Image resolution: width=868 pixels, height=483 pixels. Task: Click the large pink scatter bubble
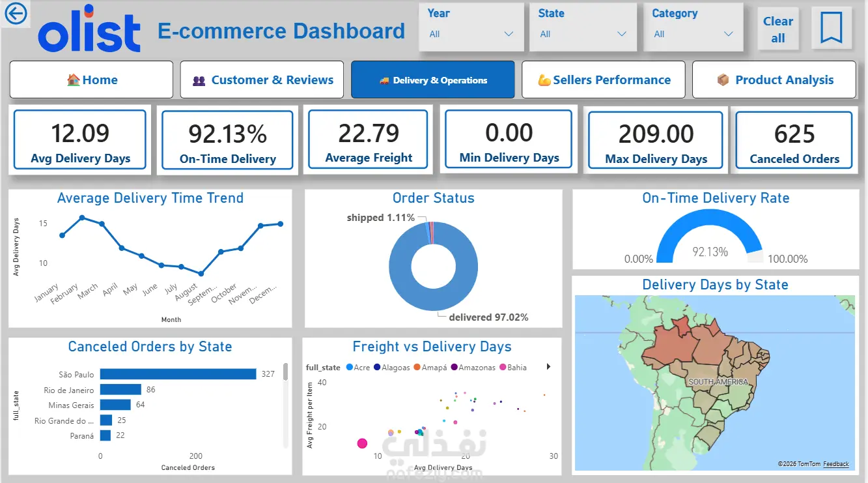tap(362, 443)
